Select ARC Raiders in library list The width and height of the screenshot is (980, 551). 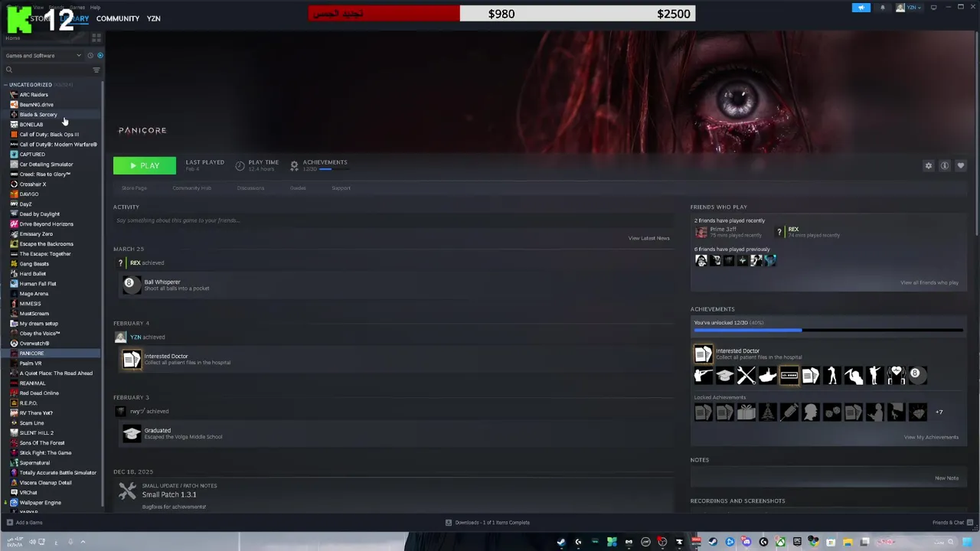34,95
